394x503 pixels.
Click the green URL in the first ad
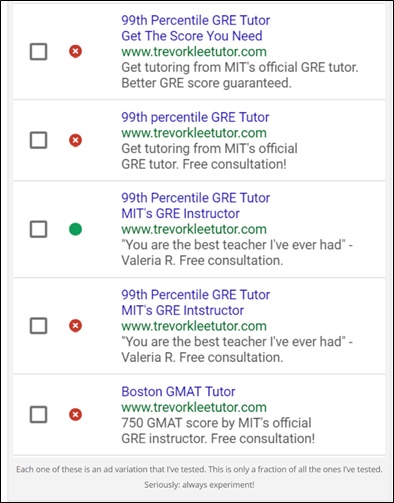[194, 52]
